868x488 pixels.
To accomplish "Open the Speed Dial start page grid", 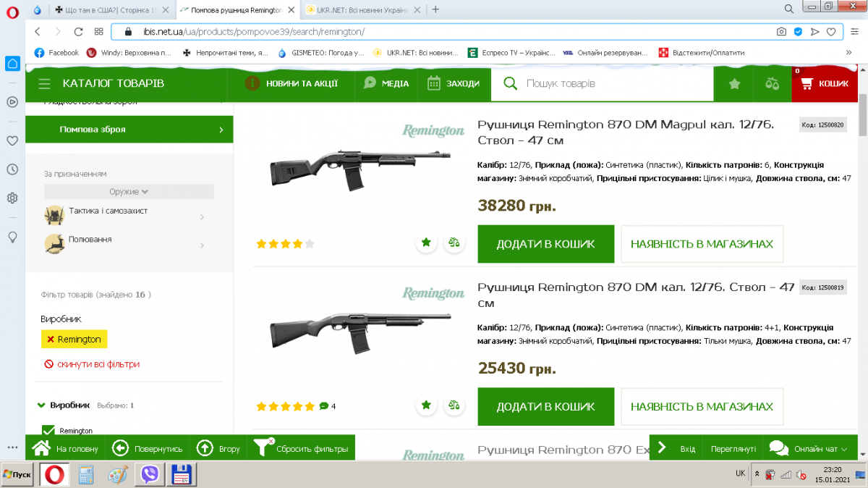I will point(98,32).
